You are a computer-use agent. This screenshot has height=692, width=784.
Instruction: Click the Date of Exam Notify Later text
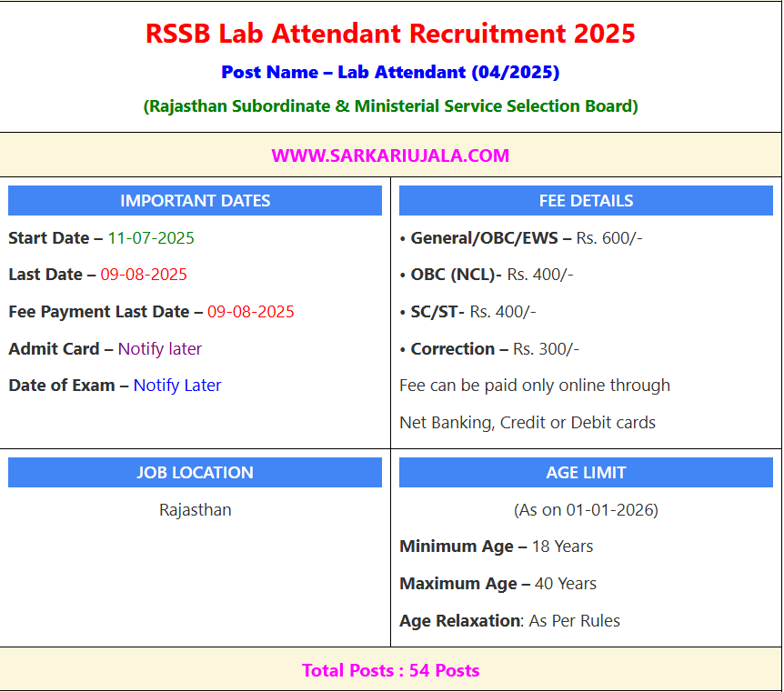point(177,386)
